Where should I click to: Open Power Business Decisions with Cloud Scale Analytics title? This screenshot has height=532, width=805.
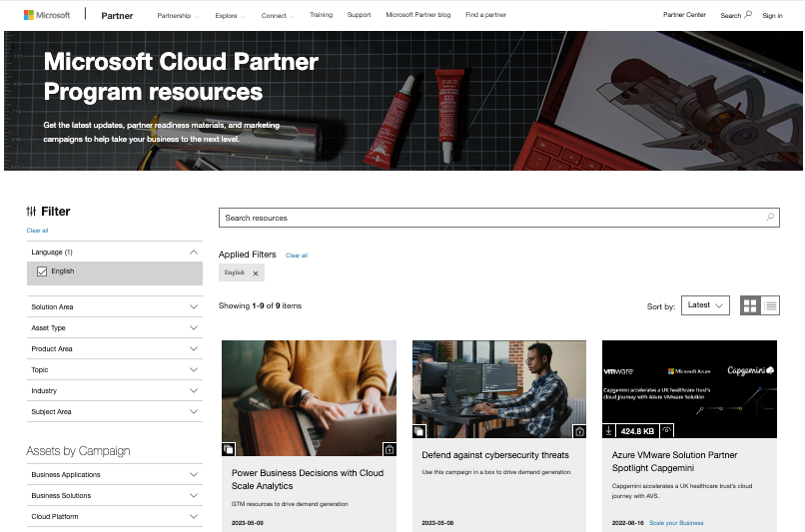tap(308, 480)
